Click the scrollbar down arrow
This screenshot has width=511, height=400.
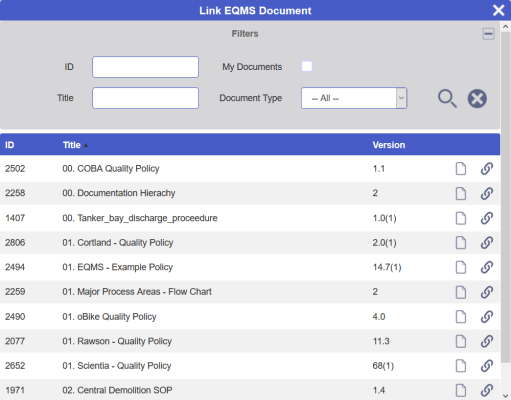pos(506,395)
